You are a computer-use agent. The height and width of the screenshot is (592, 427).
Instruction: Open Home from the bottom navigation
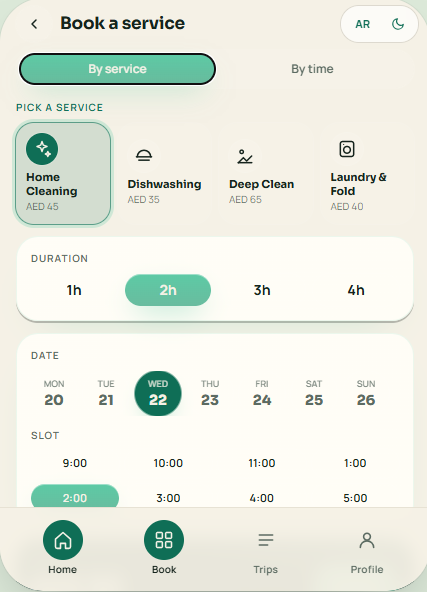click(63, 547)
